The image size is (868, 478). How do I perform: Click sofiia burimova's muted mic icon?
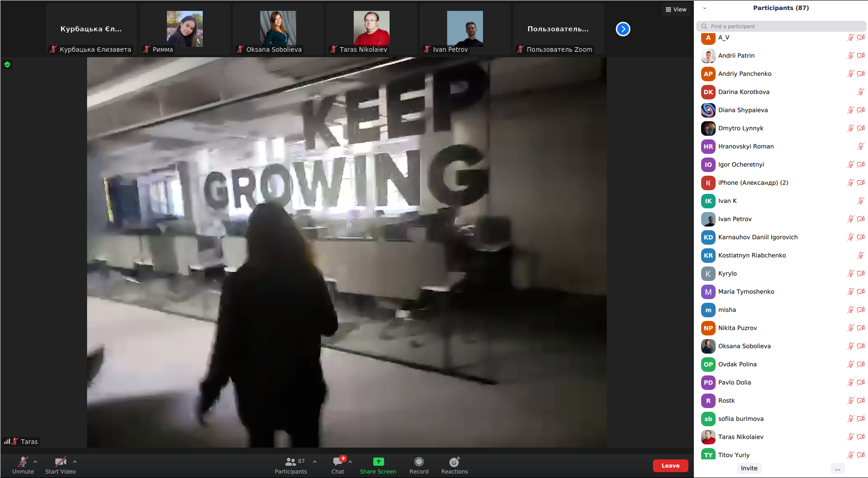[850, 419]
